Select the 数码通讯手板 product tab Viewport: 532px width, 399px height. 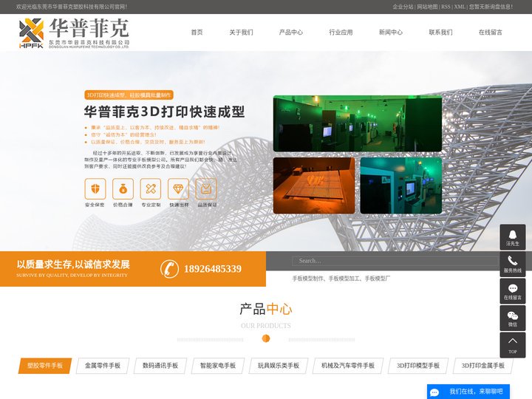point(160,366)
